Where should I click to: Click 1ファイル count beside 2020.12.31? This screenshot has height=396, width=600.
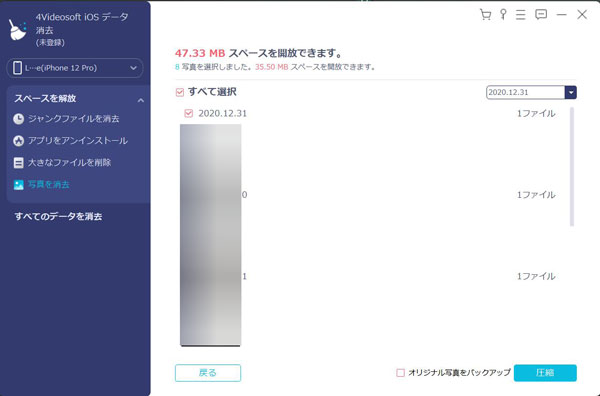pos(536,113)
